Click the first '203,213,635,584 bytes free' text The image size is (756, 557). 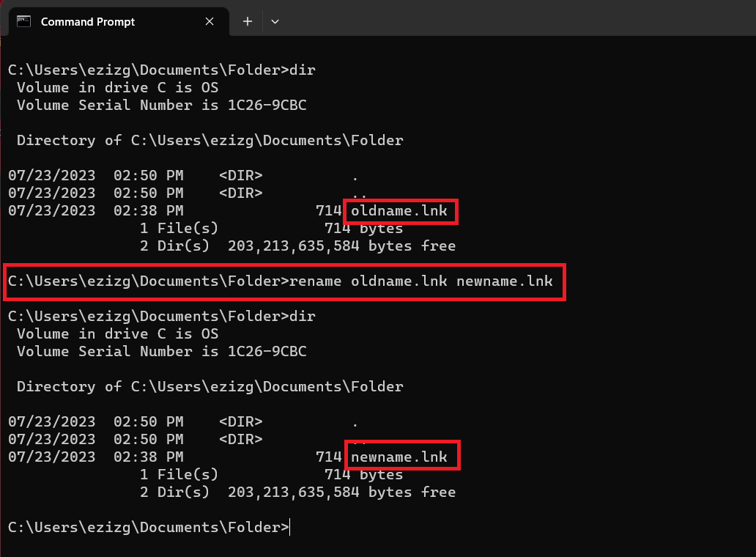(x=341, y=246)
